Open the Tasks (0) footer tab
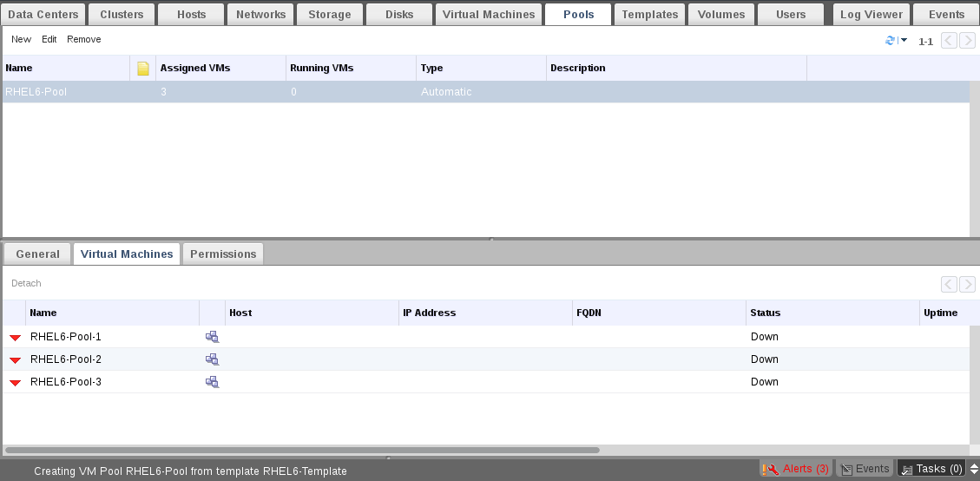This screenshot has height=481, width=980. click(x=931, y=469)
